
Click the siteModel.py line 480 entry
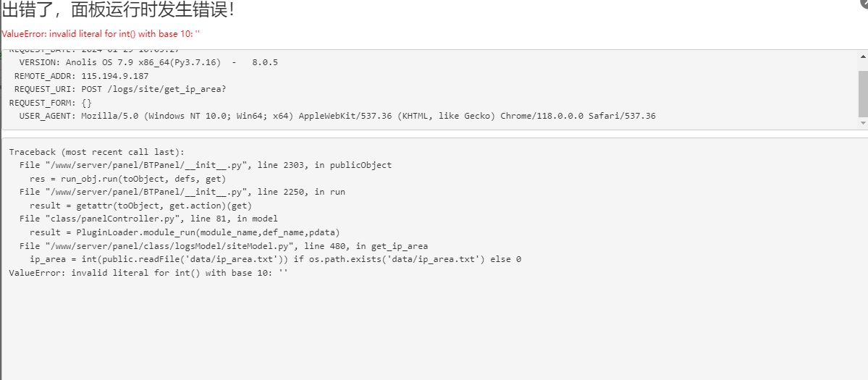224,246
